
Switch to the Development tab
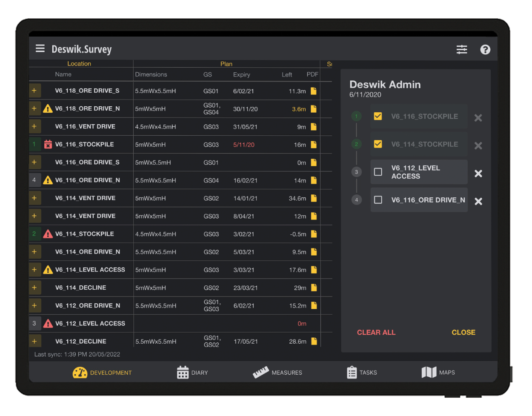click(x=102, y=373)
